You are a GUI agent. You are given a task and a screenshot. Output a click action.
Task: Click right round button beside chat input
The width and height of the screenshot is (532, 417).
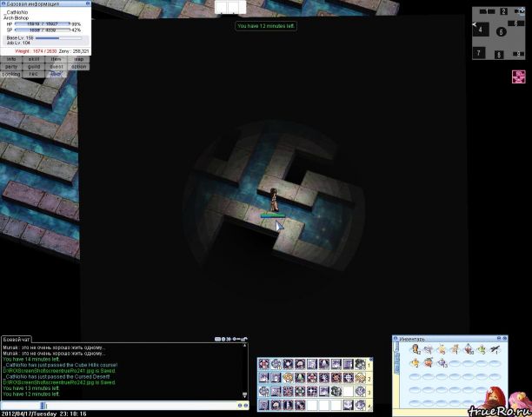click(246, 406)
